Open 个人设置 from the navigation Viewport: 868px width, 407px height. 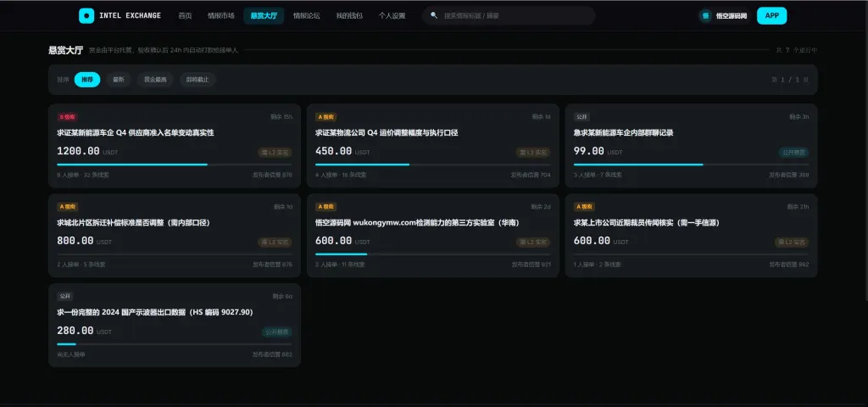coord(392,15)
